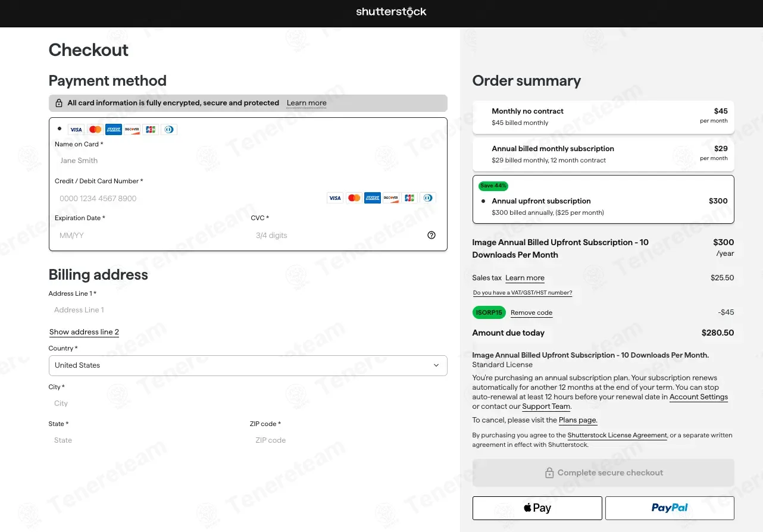Open Learn more about card encryption
The image size is (763, 532).
307,103
